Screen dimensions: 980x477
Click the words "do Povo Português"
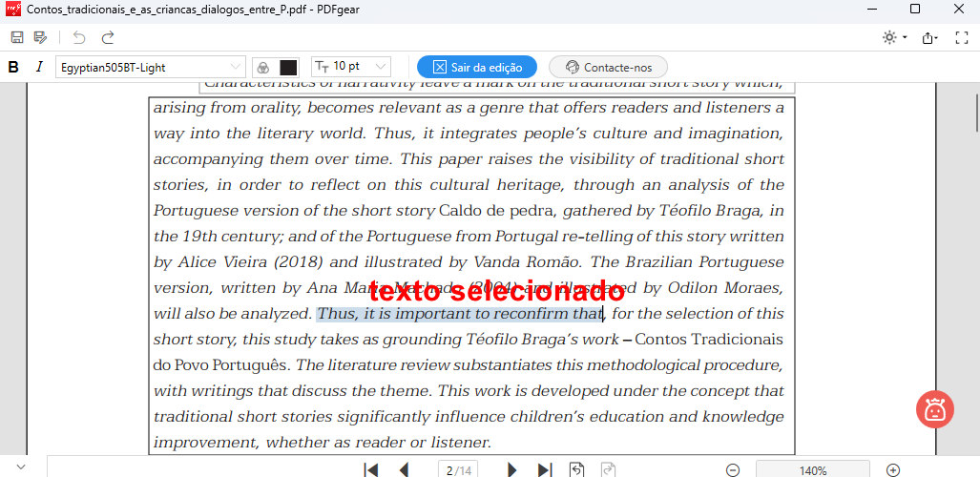click(221, 365)
